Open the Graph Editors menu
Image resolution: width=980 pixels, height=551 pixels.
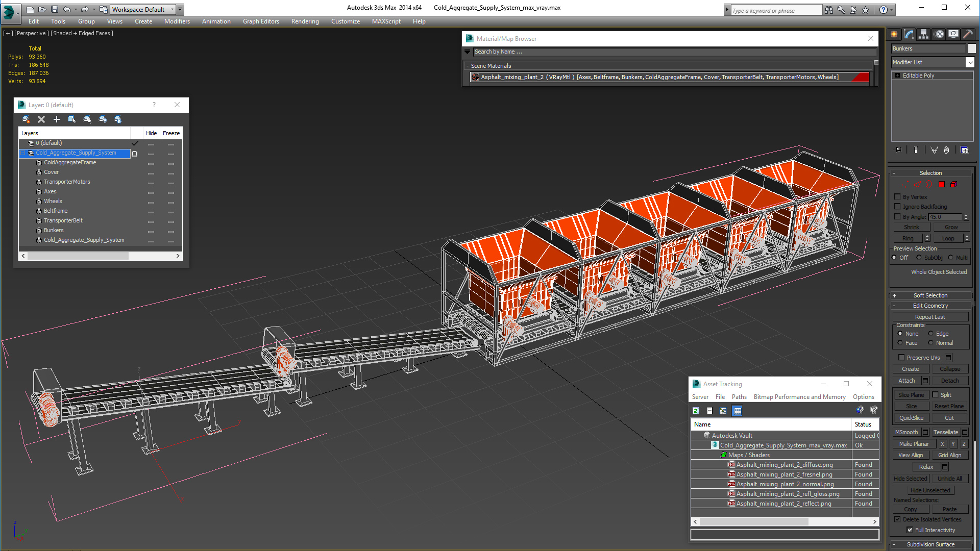pos(261,21)
